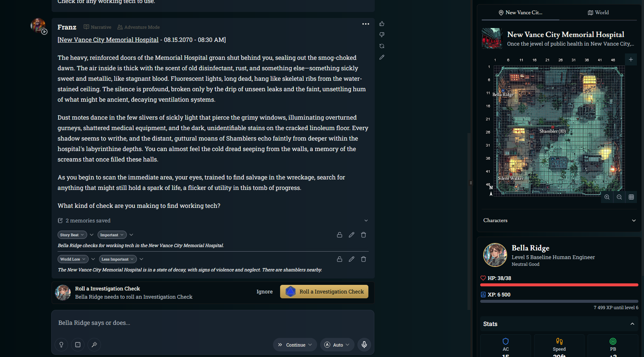The image size is (644, 357).
Task: Click the thumbs down icon on Franz's message
Action: point(382,35)
